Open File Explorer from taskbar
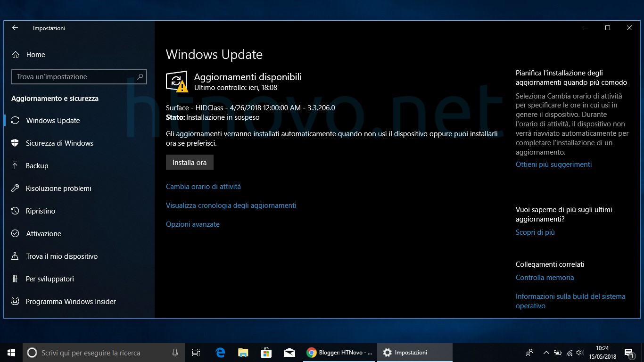This screenshot has width=644, height=362. (x=243, y=353)
